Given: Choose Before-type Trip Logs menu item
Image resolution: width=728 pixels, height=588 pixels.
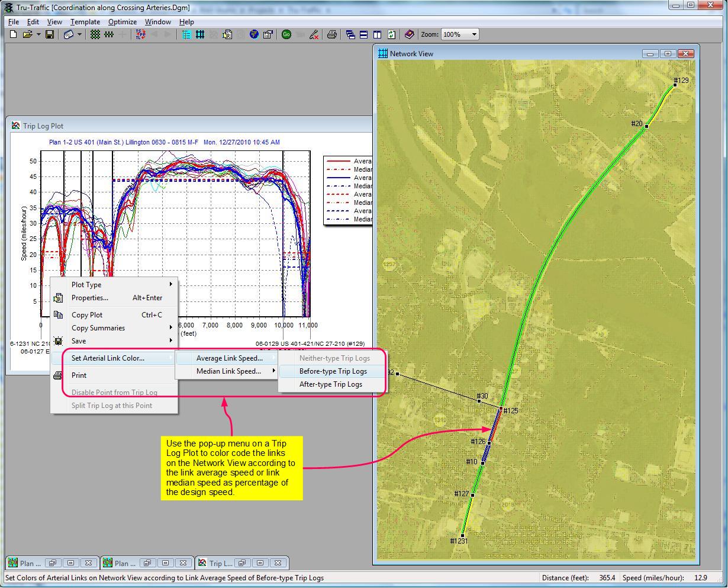Looking at the screenshot, I should (333, 371).
